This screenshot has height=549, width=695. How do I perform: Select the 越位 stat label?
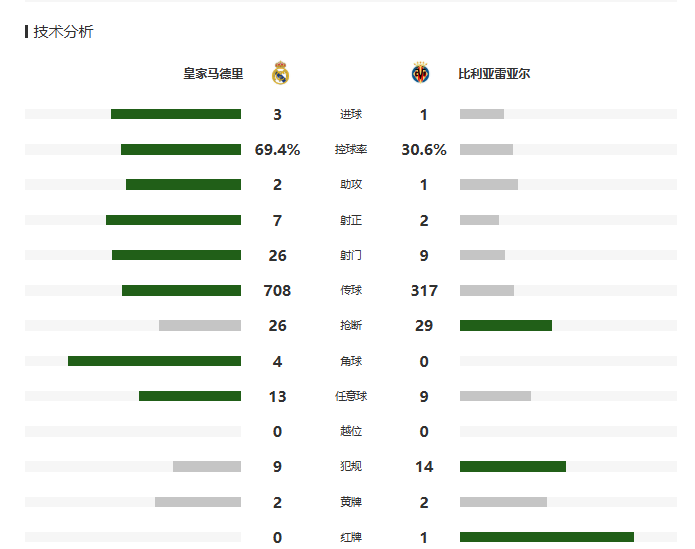pos(351,432)
